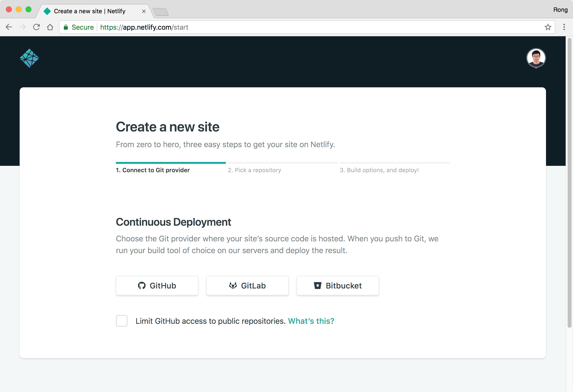
Task: Open the user avatar menu
Action: (536, 58)
